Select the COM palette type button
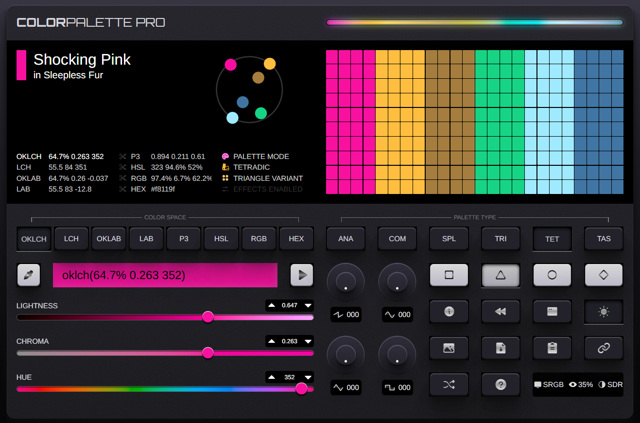Viewport: 640px width, 423px height. coord(397,239)
